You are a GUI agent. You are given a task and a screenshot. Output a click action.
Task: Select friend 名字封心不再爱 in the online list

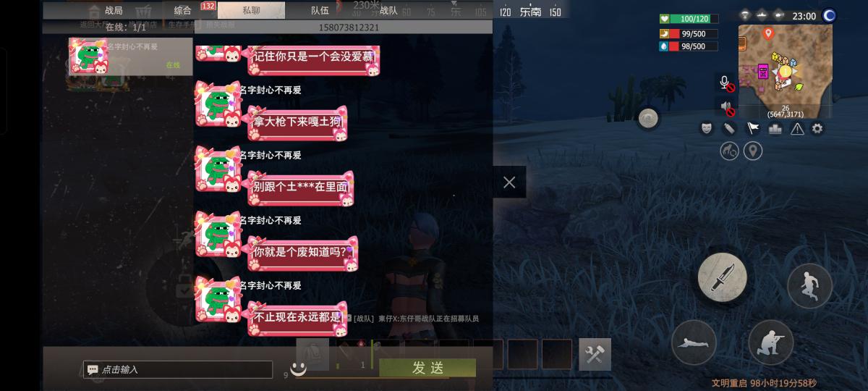(x=130, y=56)
